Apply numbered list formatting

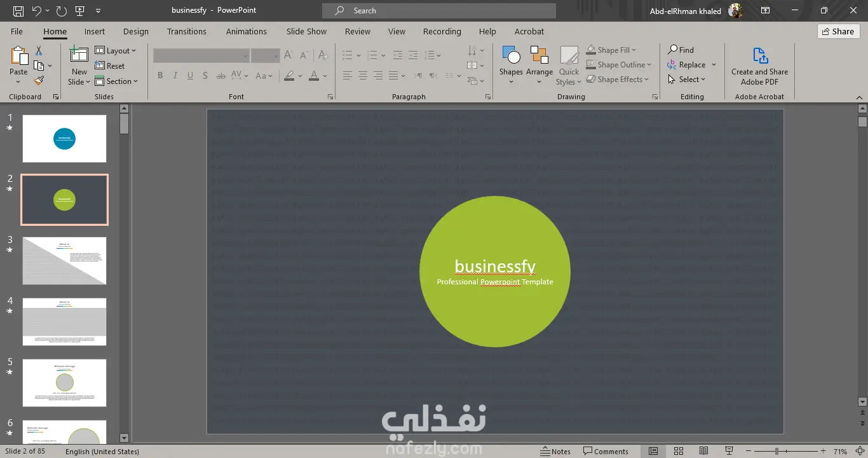372,55
